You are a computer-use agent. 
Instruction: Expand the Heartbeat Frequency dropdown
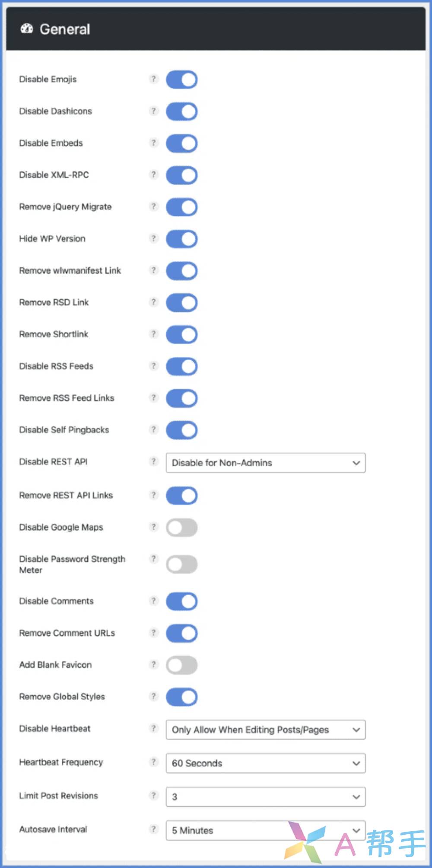click(x=265, y=763)
